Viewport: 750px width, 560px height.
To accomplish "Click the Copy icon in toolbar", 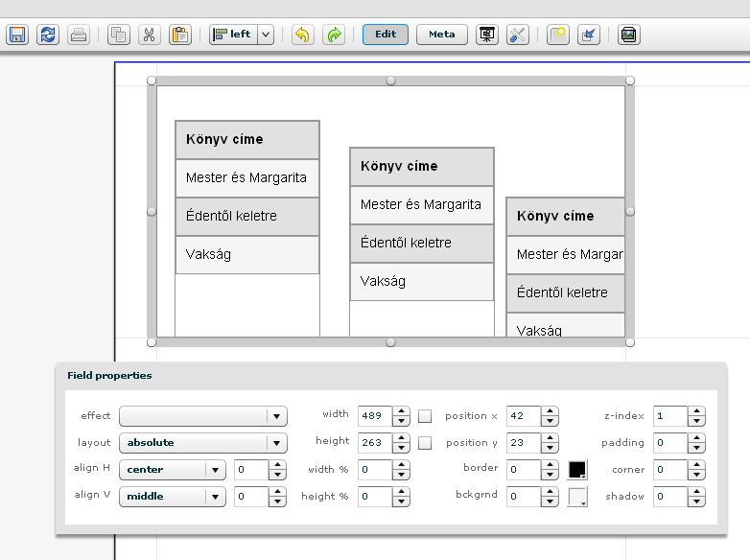I will pyautogui.click(x=119, y=35).
